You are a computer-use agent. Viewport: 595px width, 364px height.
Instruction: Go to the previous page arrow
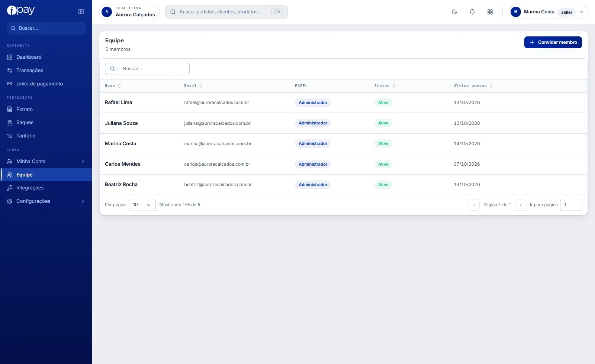474,205
